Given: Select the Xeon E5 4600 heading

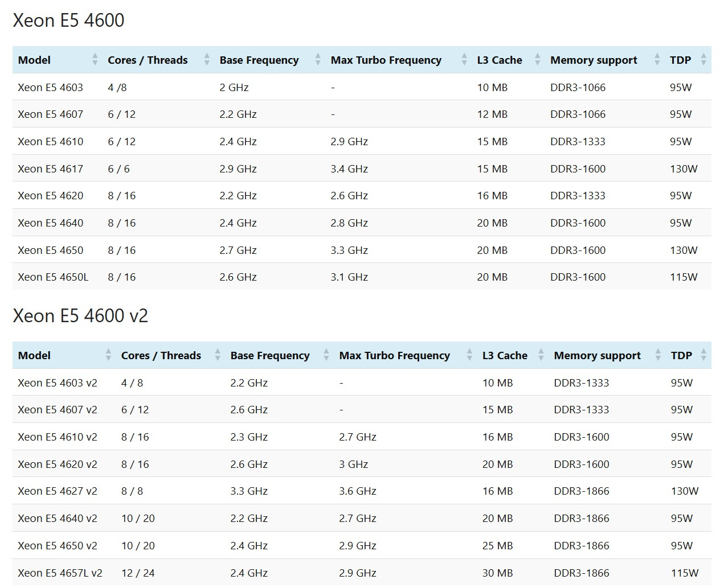Looking at the screenshot, I should coord(68,20).
